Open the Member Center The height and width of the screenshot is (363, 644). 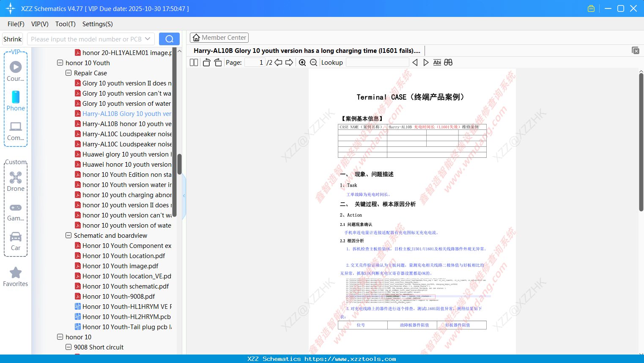(219, 38)
